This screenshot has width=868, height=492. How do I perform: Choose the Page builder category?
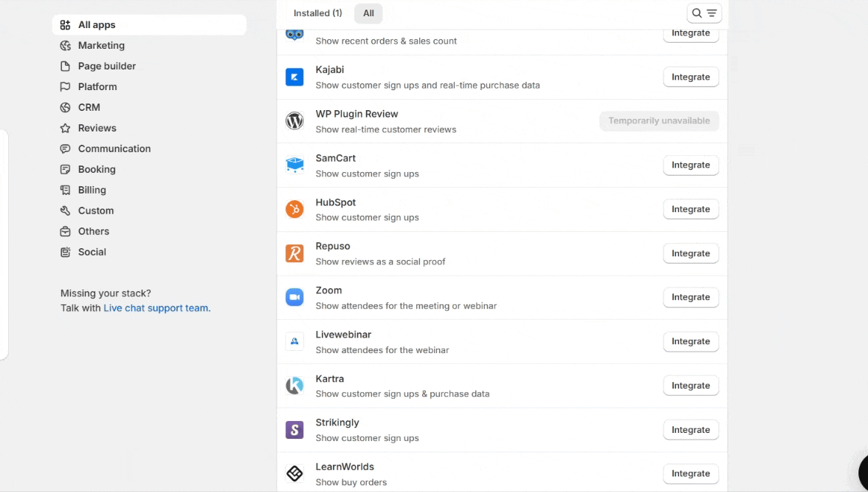click(x=106, y=66)
